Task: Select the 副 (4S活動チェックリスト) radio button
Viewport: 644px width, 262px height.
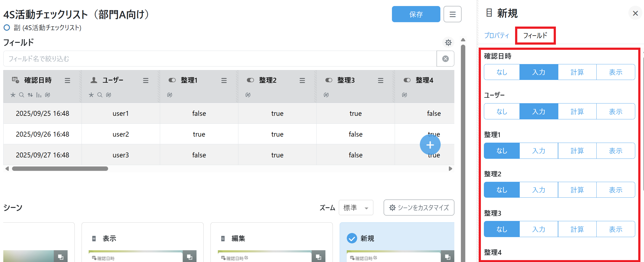Action: coord(7,28)
